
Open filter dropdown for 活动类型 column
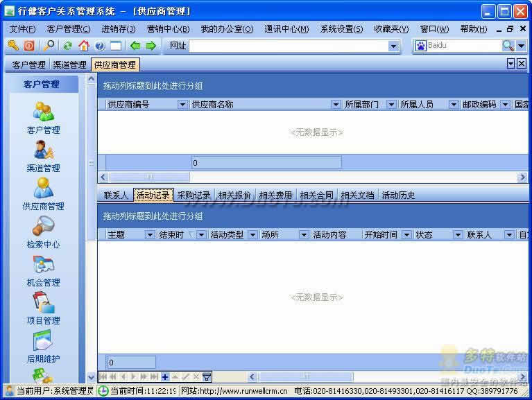pyautogui.click(x=252, y=234)
